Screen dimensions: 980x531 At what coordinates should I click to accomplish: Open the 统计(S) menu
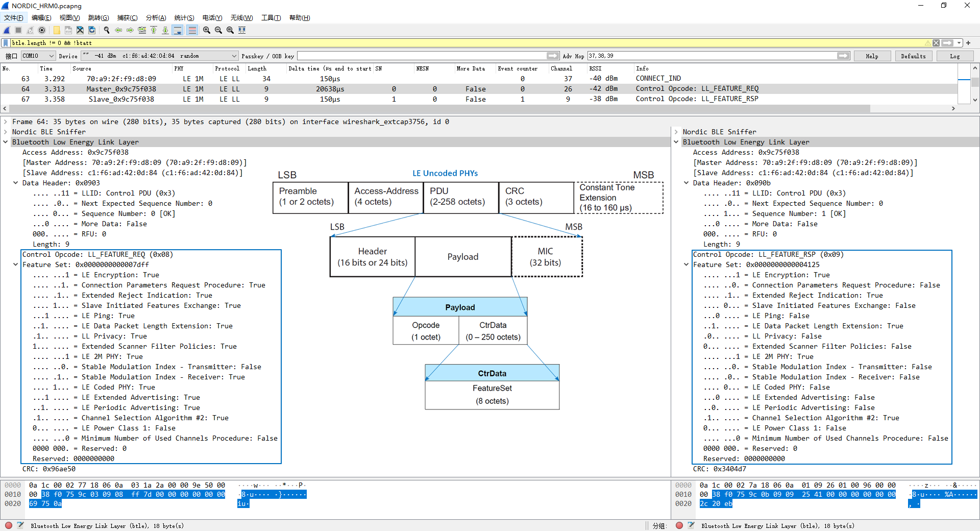184,17
